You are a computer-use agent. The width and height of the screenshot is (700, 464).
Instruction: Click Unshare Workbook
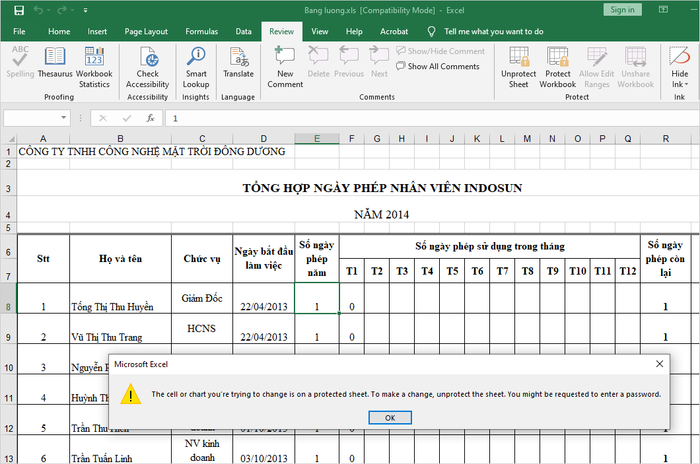pyautogui.click(x=635, y=67)
